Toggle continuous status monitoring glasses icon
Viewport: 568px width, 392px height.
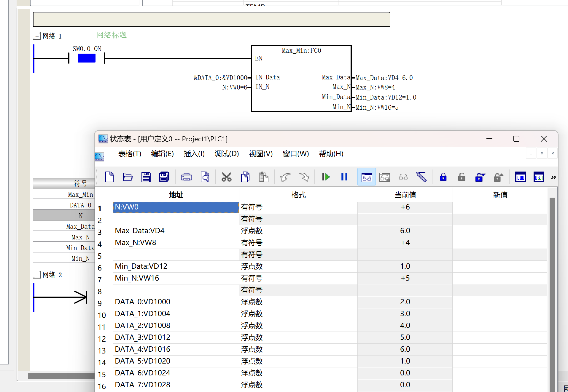point(367,177)
